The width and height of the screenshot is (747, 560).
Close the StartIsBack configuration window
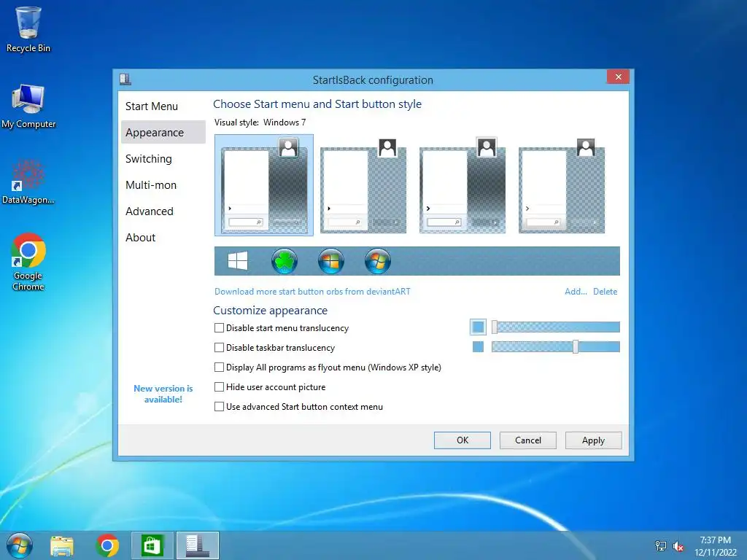pyautogui.click(x=618, y=77)
